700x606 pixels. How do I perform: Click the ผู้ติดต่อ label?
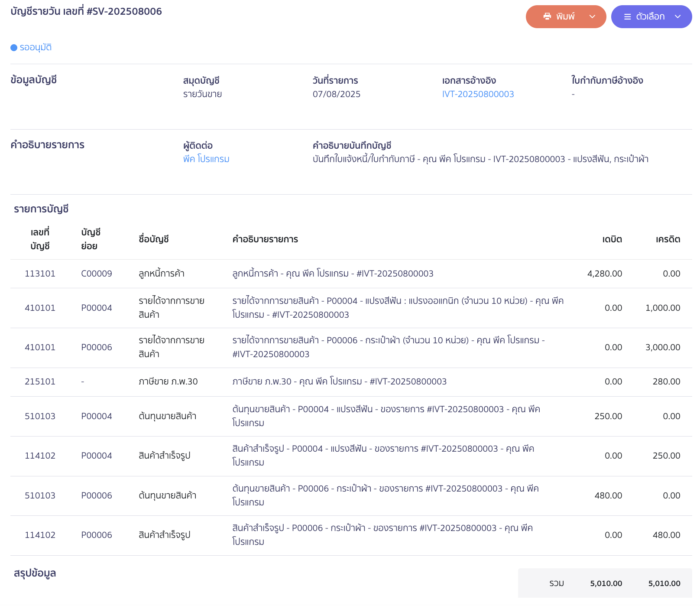click(x=198, y=146)
